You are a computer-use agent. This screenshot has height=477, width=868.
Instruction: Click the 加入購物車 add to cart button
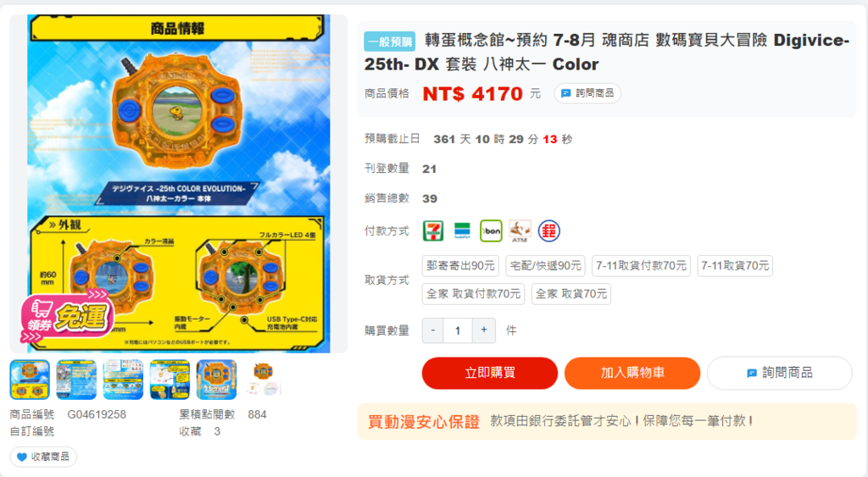click(x=632, y=373)
